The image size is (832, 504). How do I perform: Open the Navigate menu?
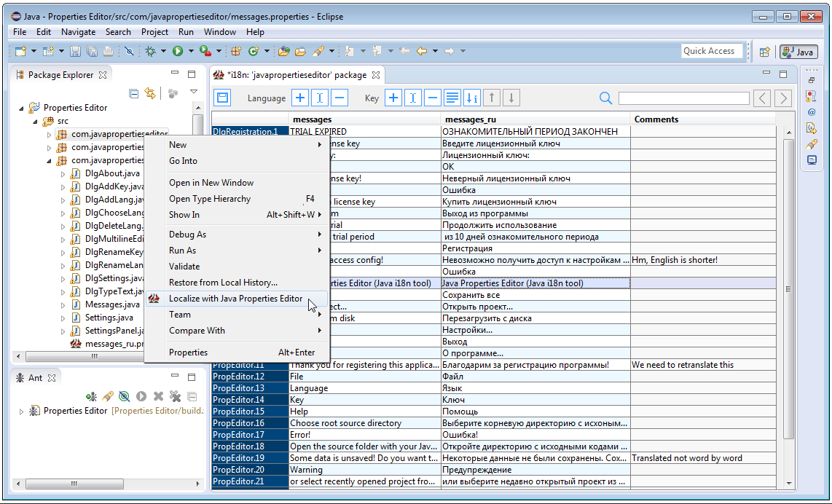78,32
